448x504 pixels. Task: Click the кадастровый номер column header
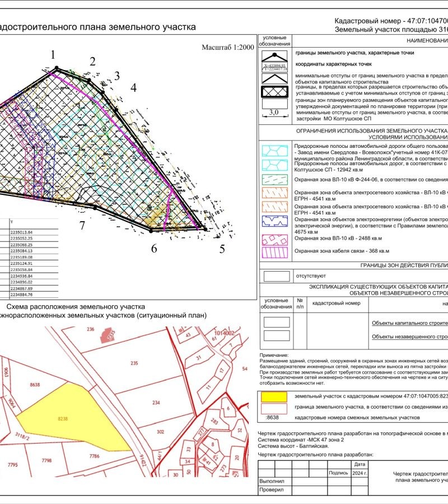tap(337, 303)
